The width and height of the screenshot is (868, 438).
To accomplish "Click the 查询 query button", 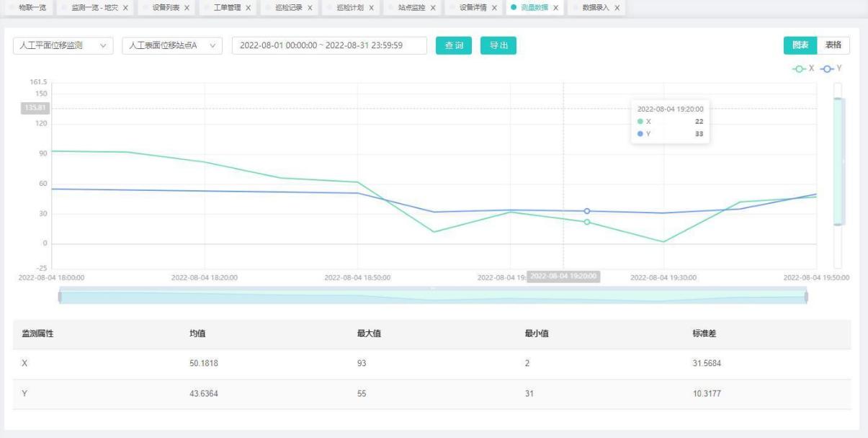I will point(454,46).
